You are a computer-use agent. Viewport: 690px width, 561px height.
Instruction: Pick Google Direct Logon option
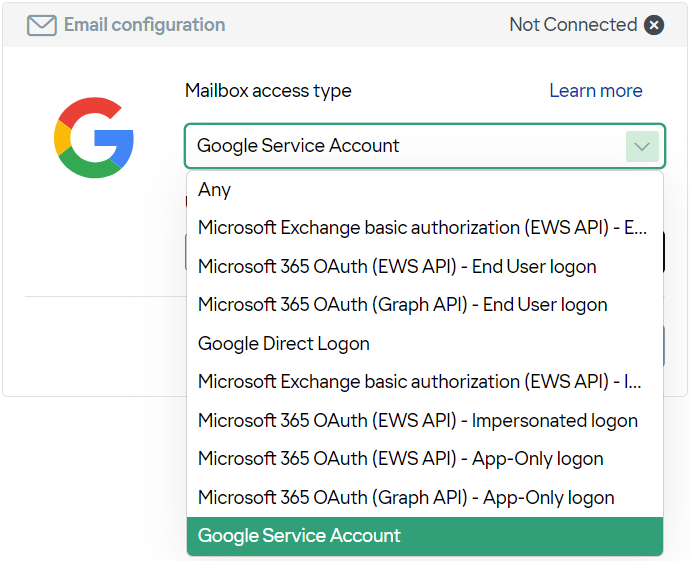[x=425, y=344]
